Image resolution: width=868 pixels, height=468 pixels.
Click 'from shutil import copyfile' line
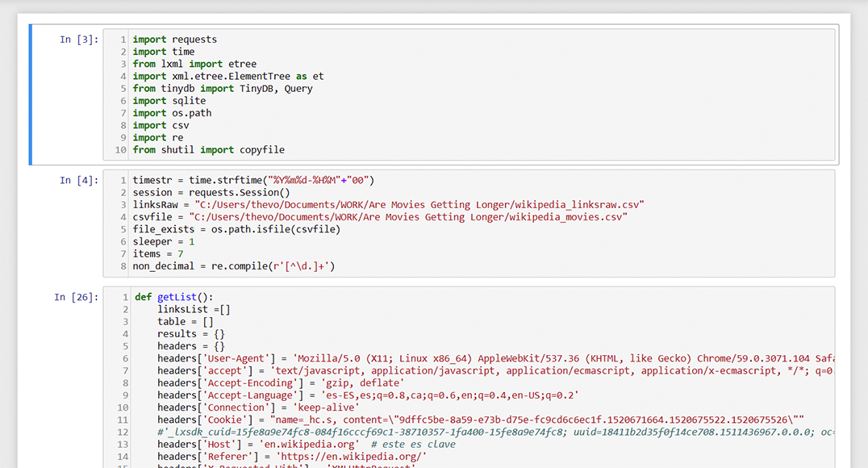[x=208, y=150]
